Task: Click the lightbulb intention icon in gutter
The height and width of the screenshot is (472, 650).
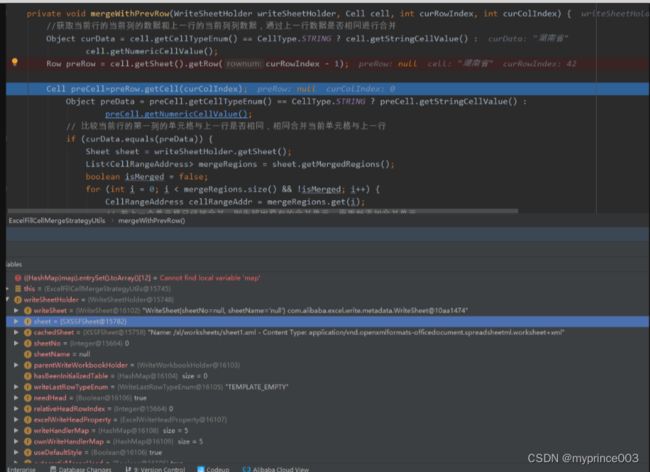Action: 15,62
